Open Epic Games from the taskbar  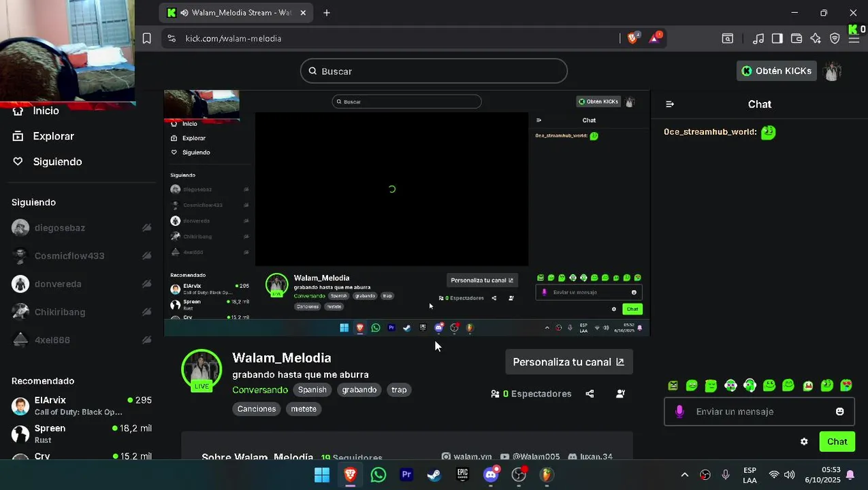(462, 475)
